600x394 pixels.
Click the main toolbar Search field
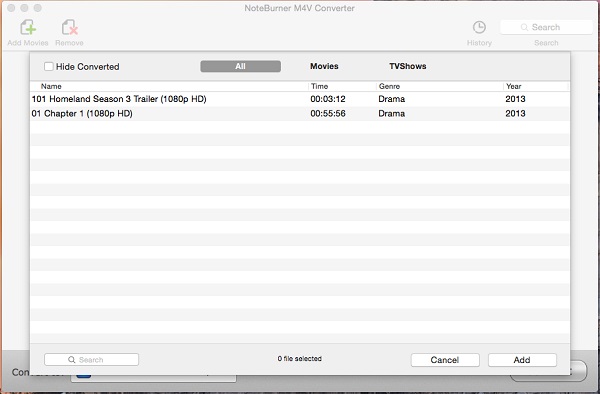pos(546,27)
